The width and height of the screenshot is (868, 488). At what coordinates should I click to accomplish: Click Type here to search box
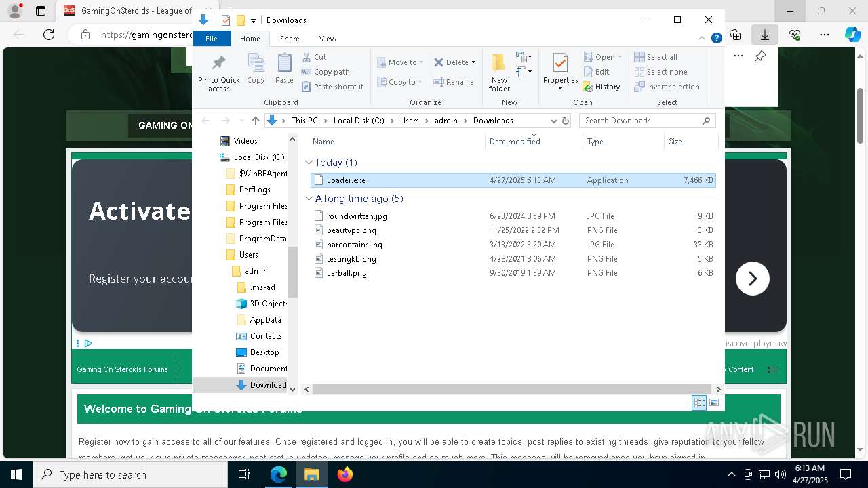tap(130, 474)
